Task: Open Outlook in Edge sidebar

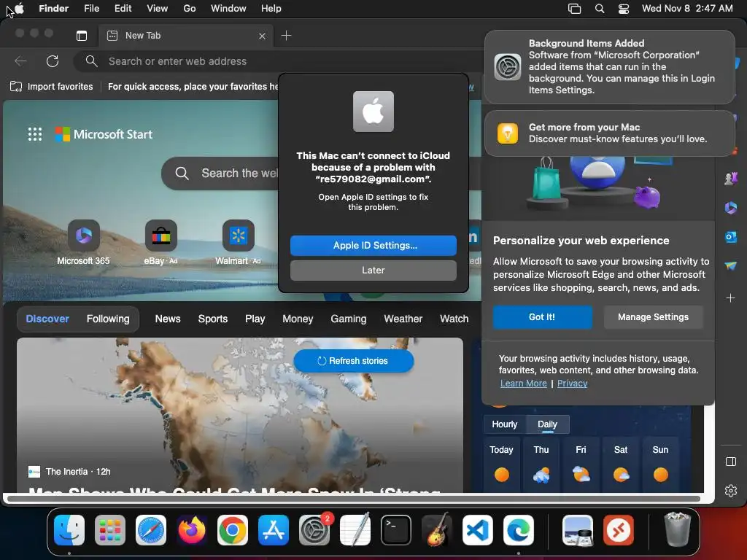Action: pyautogui.click(x=731, y=237)
